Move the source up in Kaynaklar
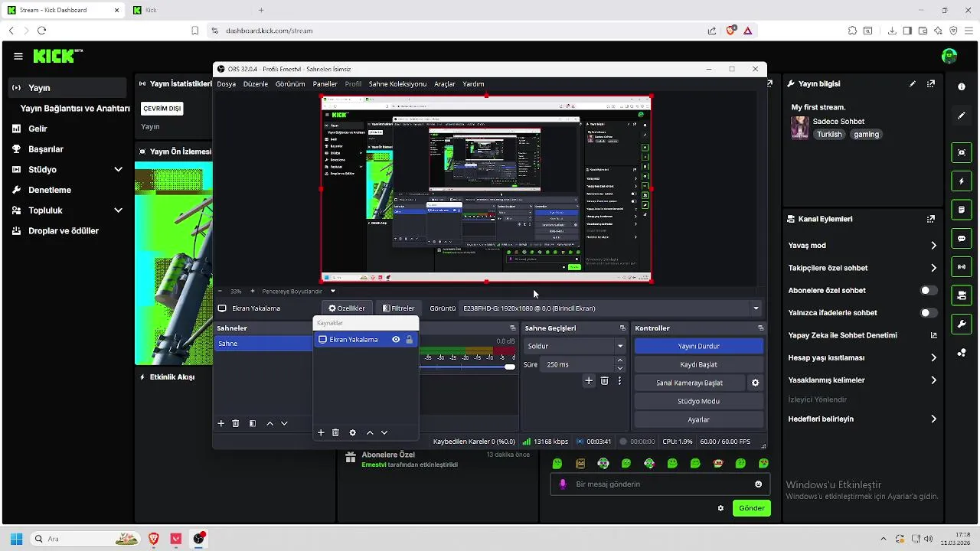980x551 pixels. 370,432
